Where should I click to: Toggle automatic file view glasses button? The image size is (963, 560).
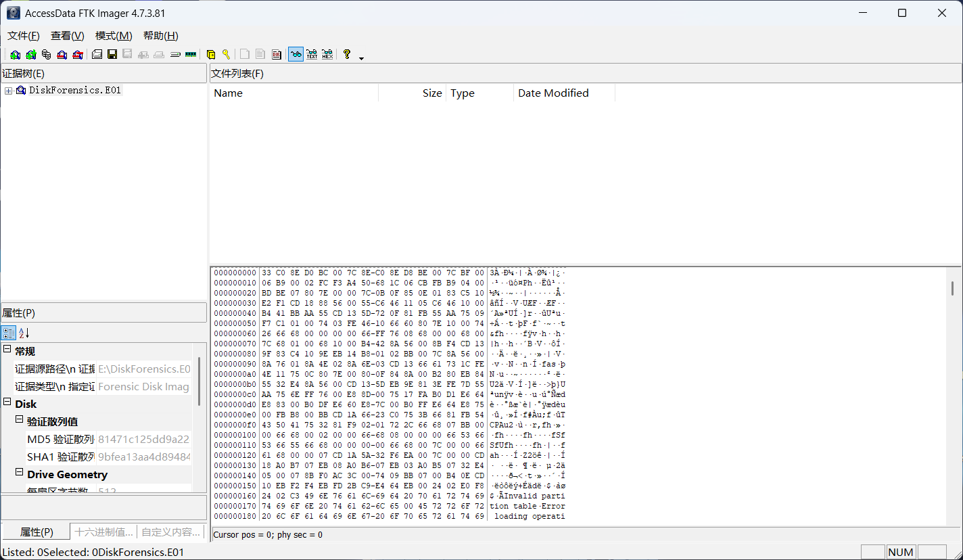[x=296, y=55]
